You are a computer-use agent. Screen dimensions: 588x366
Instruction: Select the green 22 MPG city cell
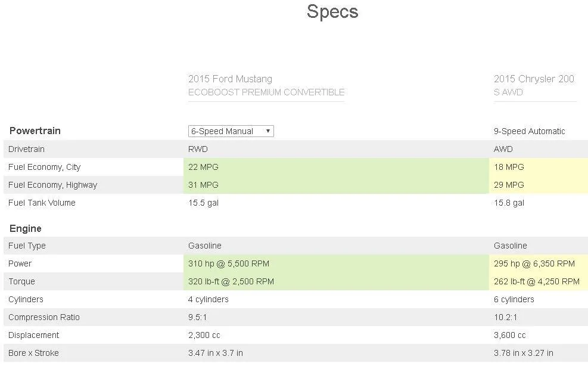pyautogui.click(x=336, y=167)
